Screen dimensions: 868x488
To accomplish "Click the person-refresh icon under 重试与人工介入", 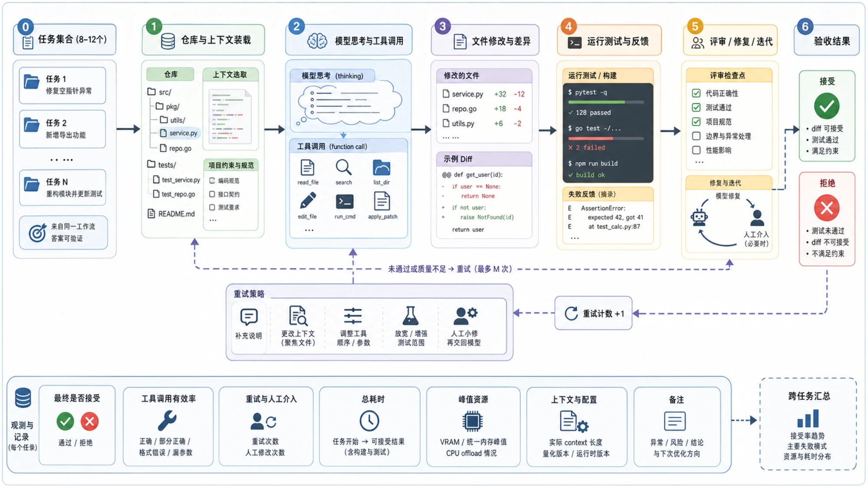I will click(x=264, y=421).
